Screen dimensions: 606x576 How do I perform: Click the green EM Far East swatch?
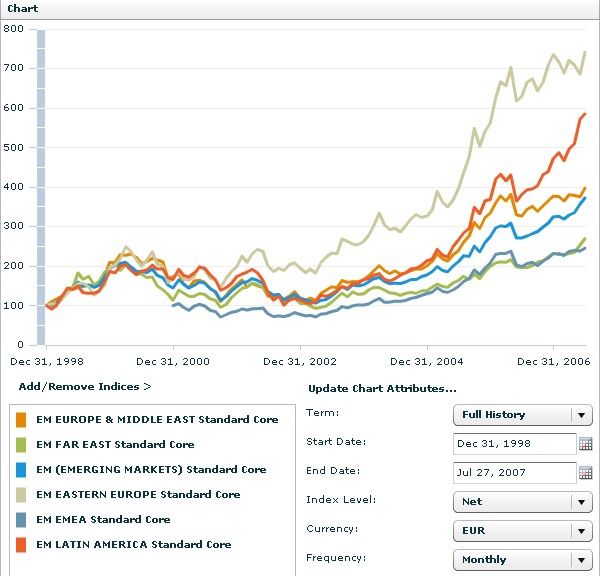click(22, 444)
